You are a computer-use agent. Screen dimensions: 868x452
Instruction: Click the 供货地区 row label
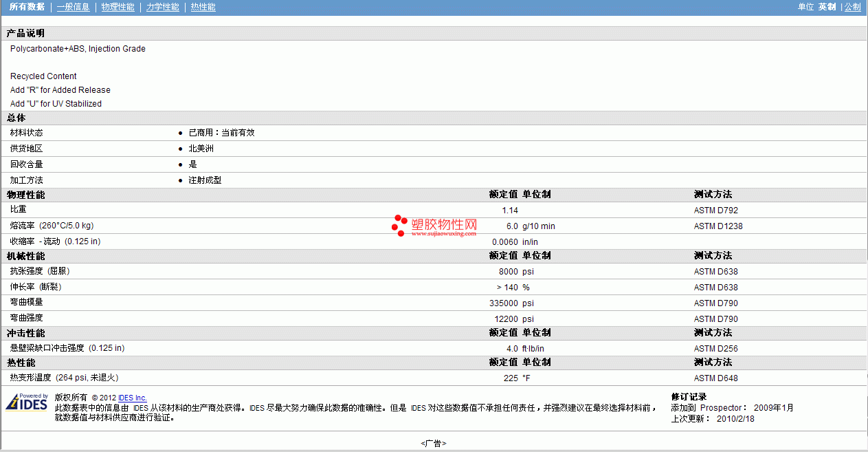[x=26, y=149]
